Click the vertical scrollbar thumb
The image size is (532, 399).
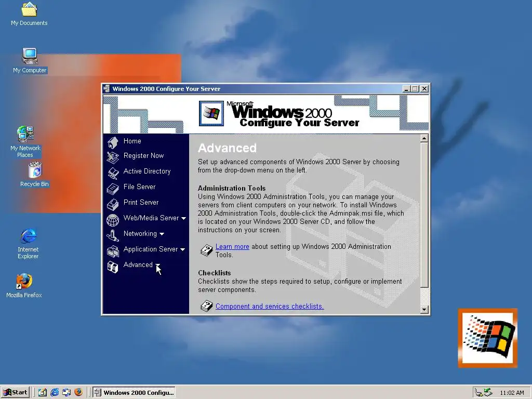point(424,215)
